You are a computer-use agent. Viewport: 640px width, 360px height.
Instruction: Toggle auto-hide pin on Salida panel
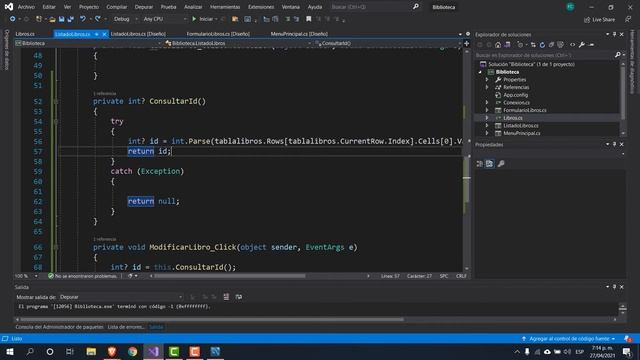[614, 287]
